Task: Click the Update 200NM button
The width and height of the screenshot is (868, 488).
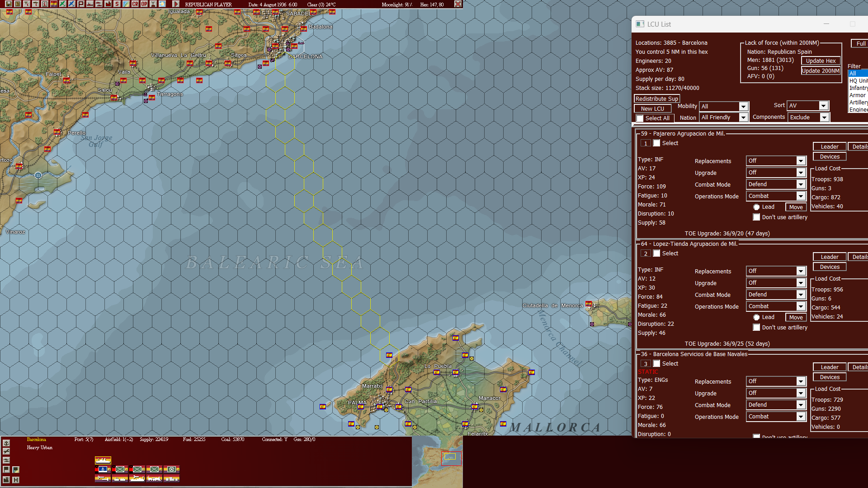Action: point(821,70)
